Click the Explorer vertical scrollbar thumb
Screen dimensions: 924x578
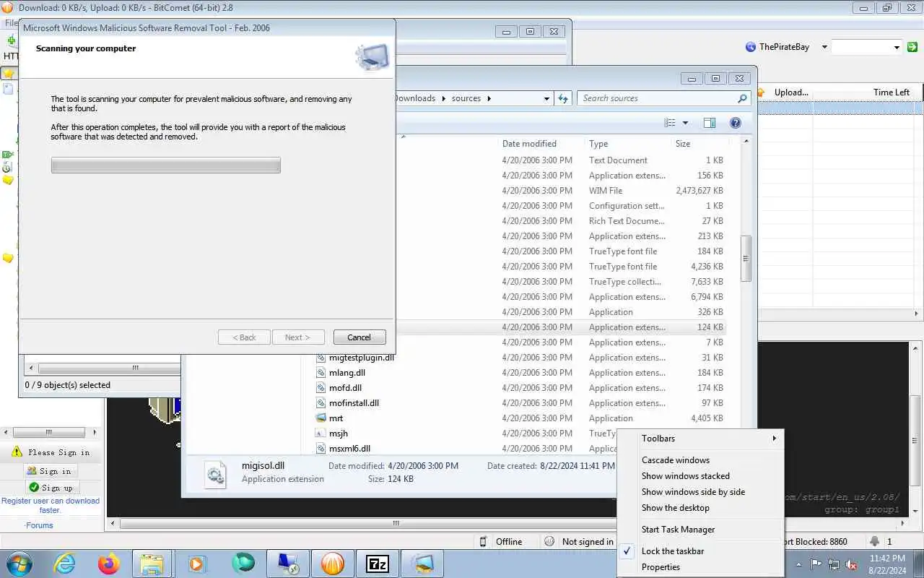[746, 259]
